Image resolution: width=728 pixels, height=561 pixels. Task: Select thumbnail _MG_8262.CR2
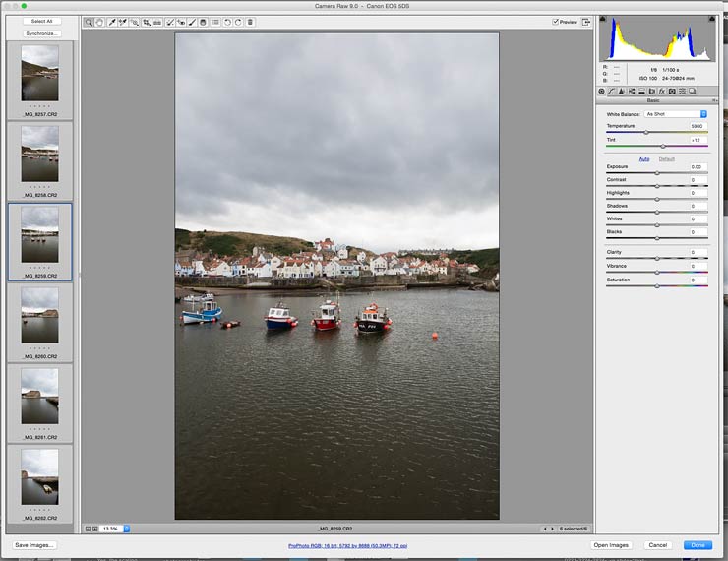click(x=40, y=483)
